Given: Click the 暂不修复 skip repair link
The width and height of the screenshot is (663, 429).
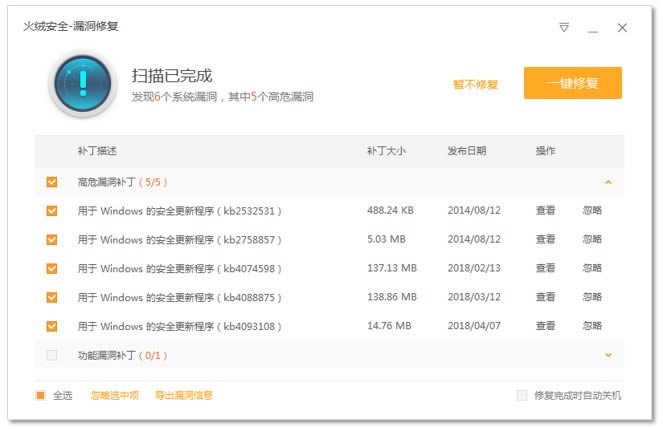Looking at the screenshot, I should tap(475, 85).
